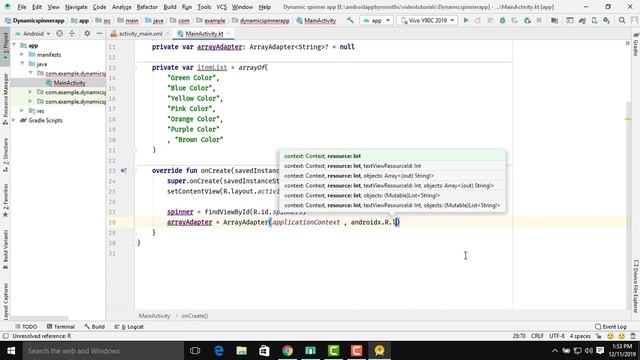The width and height of the screenshot is (640, 360).
Task: Open Microsoft Edge from taskbar
Action: [x=219, y=351]
